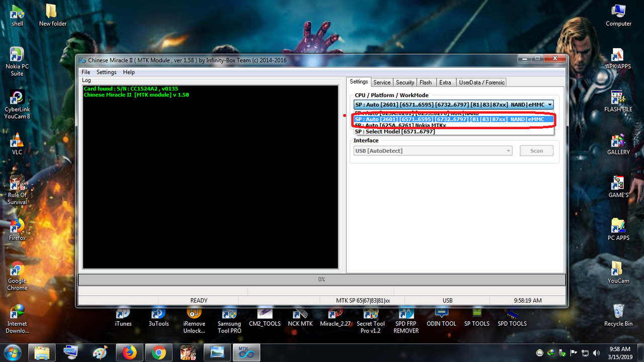Open the GAME'S desktop shortcut

point(618,187)
